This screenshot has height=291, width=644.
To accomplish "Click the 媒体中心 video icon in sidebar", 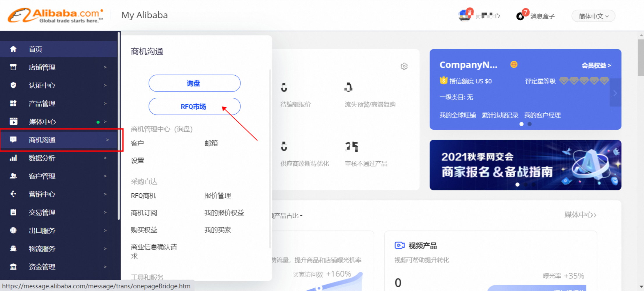I will (13, 122).
